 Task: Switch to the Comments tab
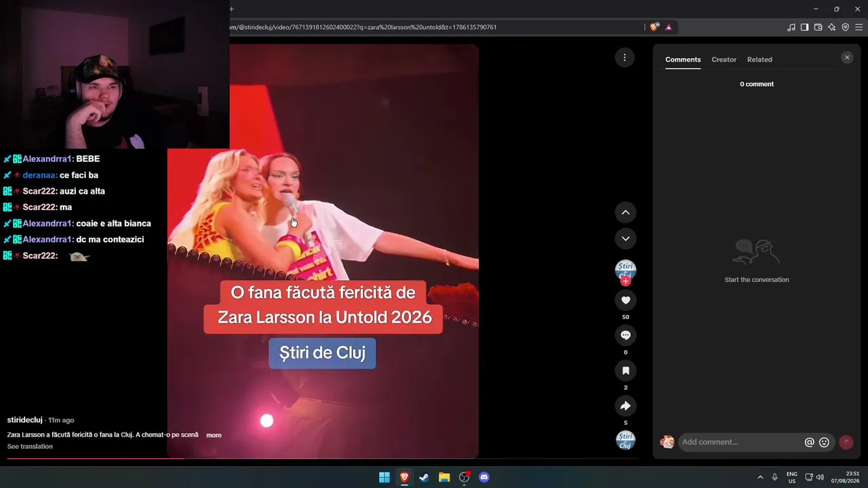tap(683, 60)
